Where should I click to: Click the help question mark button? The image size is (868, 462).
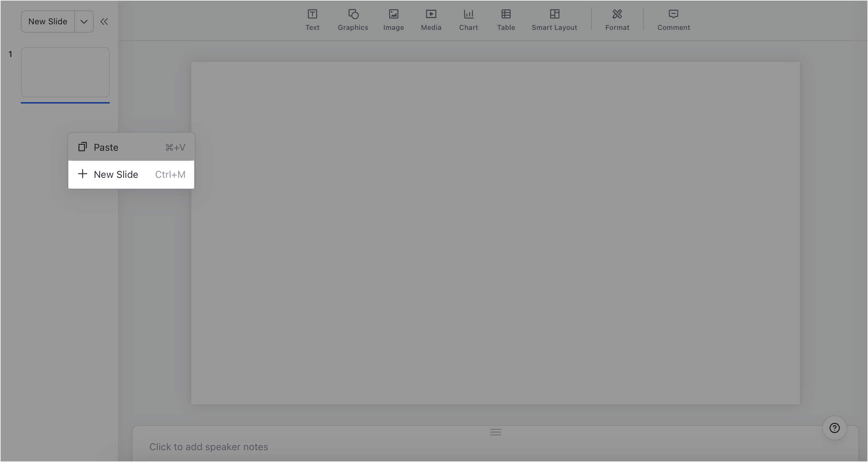(834, 428)
